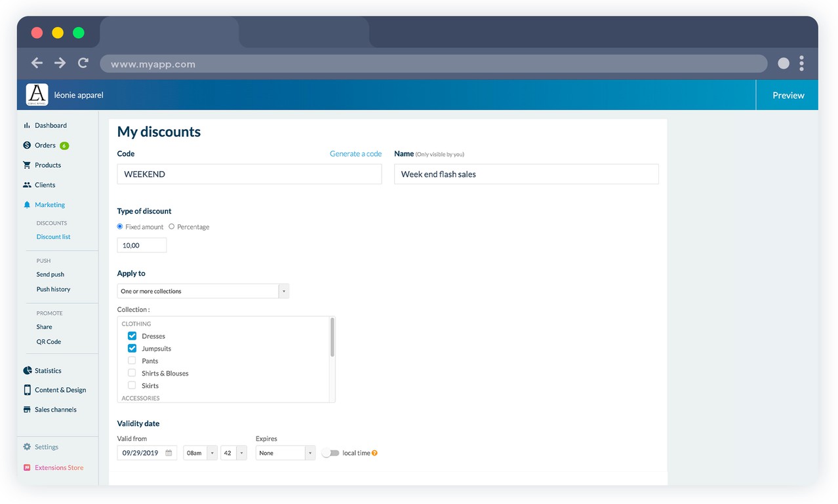Reload page with browser refresh icon
Screen dimensions: 838x504
(x=83, y=63)
